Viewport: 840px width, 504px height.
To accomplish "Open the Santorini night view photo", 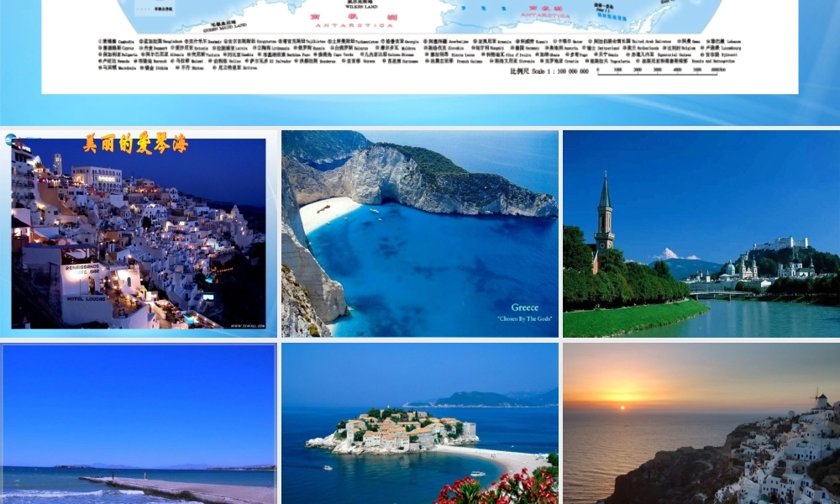I will point(139,234).
